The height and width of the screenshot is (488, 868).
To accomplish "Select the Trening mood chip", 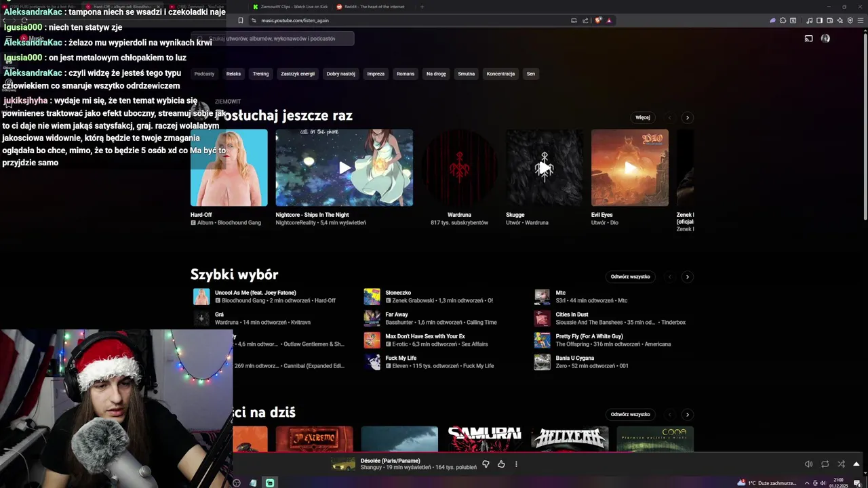I will [260, 74].
